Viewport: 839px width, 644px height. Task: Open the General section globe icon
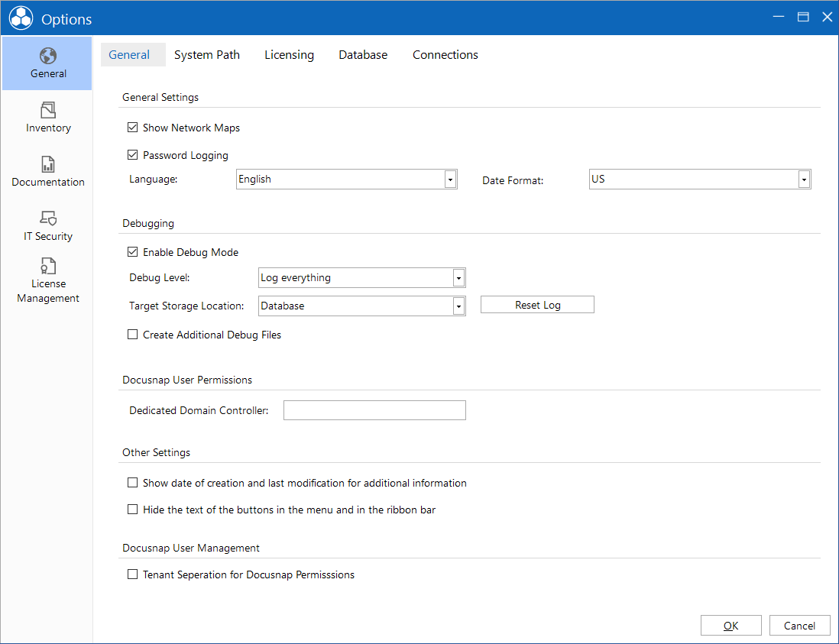pyautogui.click(x=47, y=56)
